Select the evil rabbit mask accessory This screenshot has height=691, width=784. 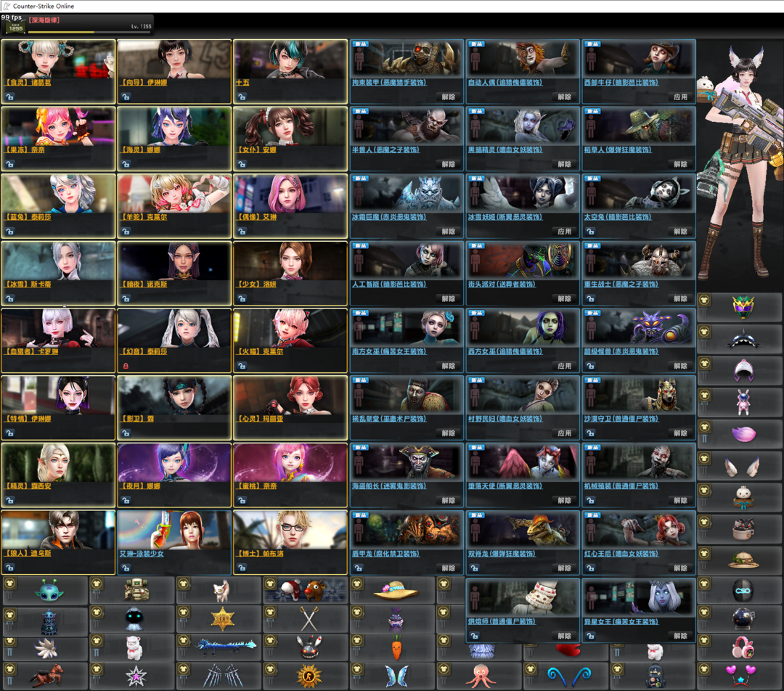tap(309, 648)
